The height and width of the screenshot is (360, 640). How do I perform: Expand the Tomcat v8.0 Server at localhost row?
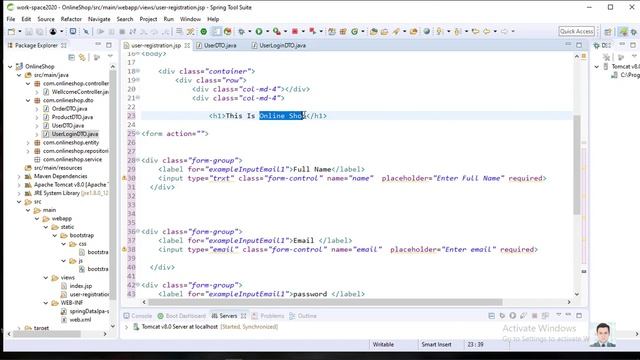pyautogui.click(x=127, y=327)
